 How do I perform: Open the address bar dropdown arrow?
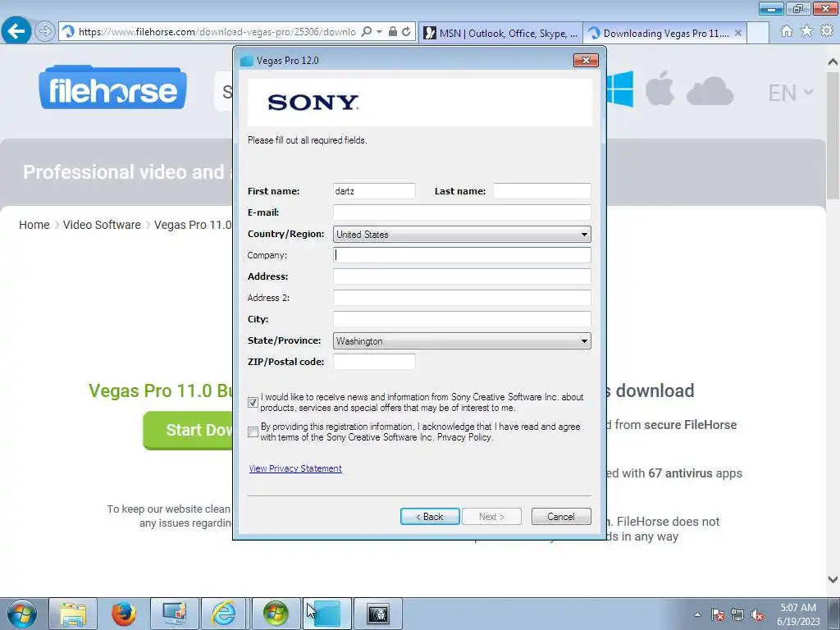(x=379, y=32)
